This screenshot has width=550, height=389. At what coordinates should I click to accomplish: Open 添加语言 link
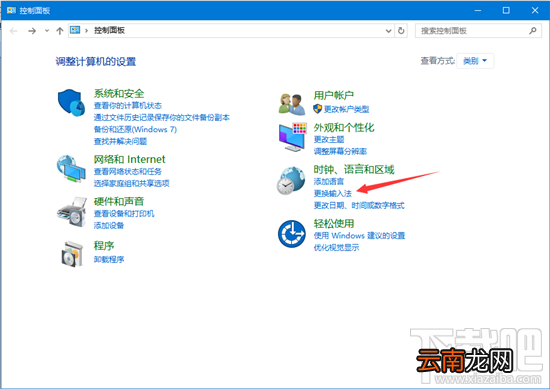tap(329, 182)
